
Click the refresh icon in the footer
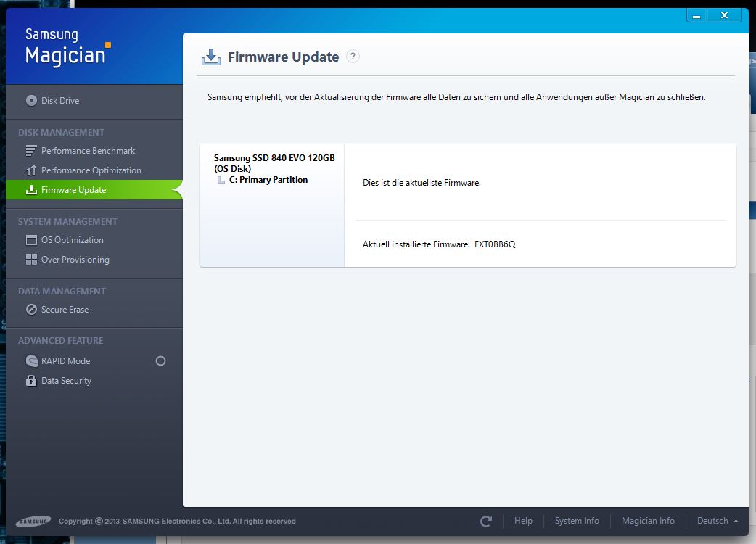[486, 522]
